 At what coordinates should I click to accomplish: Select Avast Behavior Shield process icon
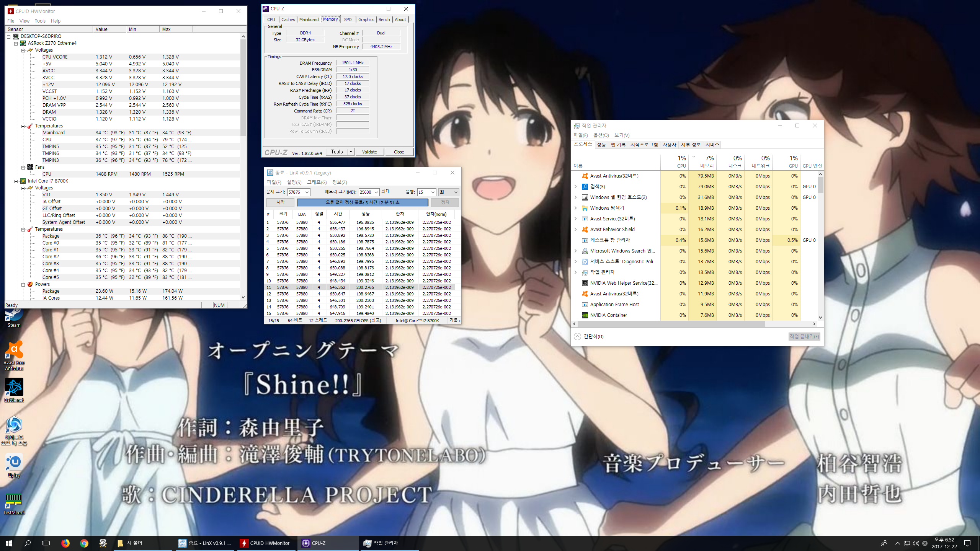[585, 230]
